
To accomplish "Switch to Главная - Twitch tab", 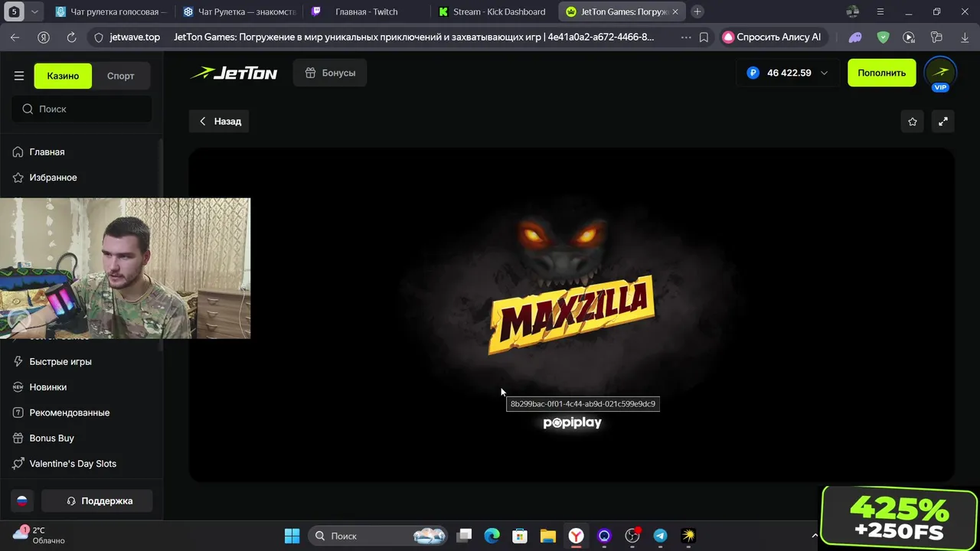I will (366, 11).
